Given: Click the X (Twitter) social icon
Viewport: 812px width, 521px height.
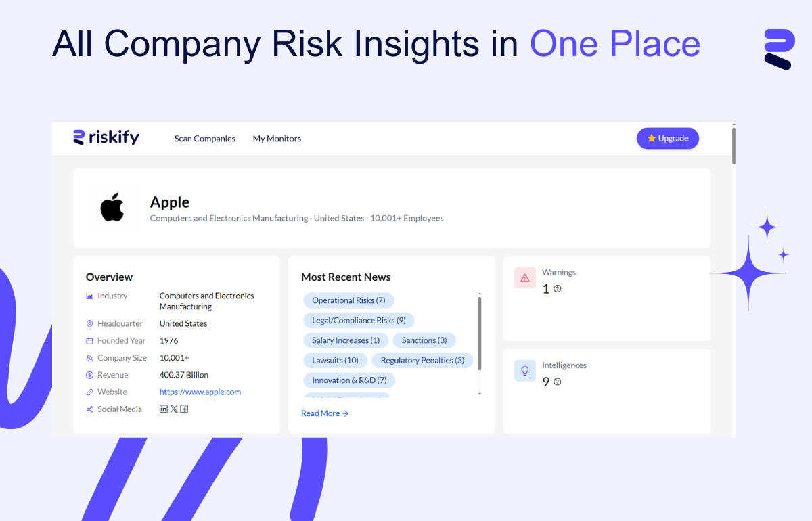Looking at the screenshot, I should coord(174,409).
